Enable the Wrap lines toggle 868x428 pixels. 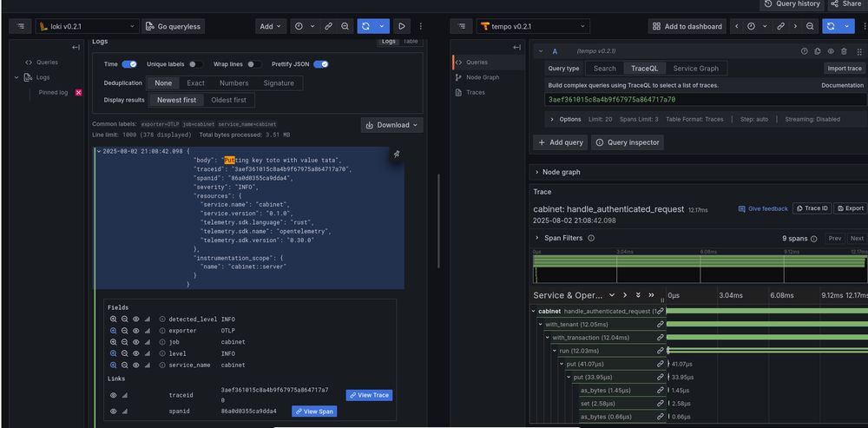click(254, 64)
